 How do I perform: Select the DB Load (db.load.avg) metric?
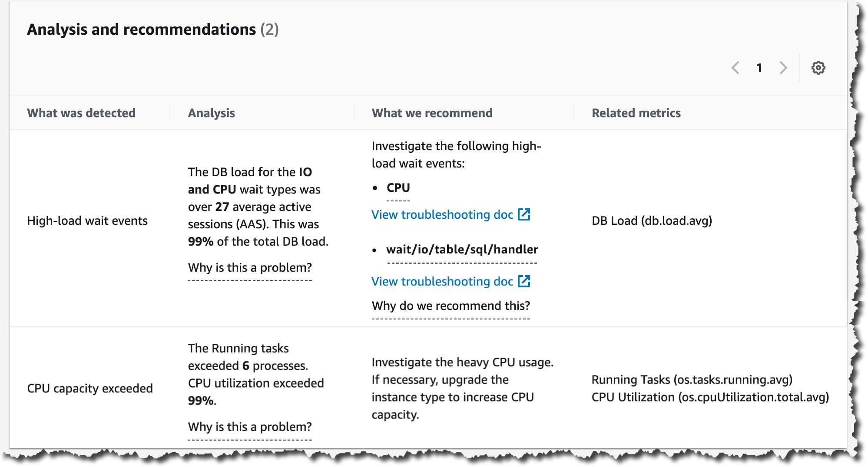652,220
